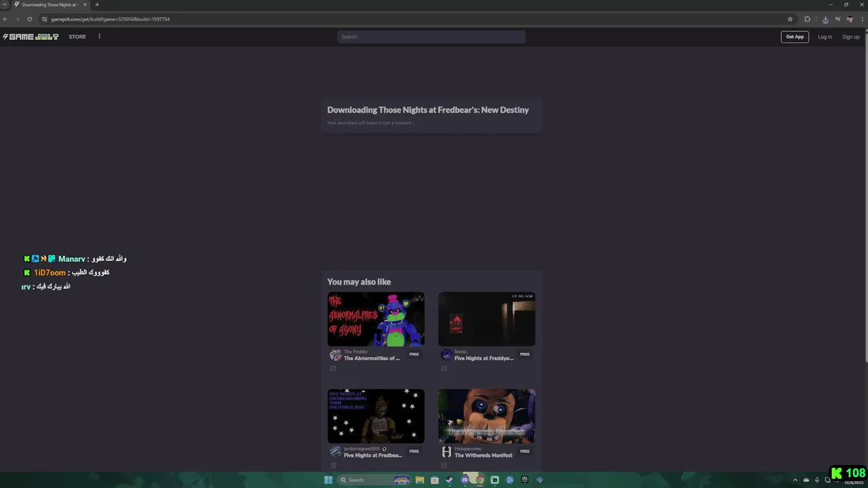Open The Abnormalities of Agony thumbnail

click(376, 319)
